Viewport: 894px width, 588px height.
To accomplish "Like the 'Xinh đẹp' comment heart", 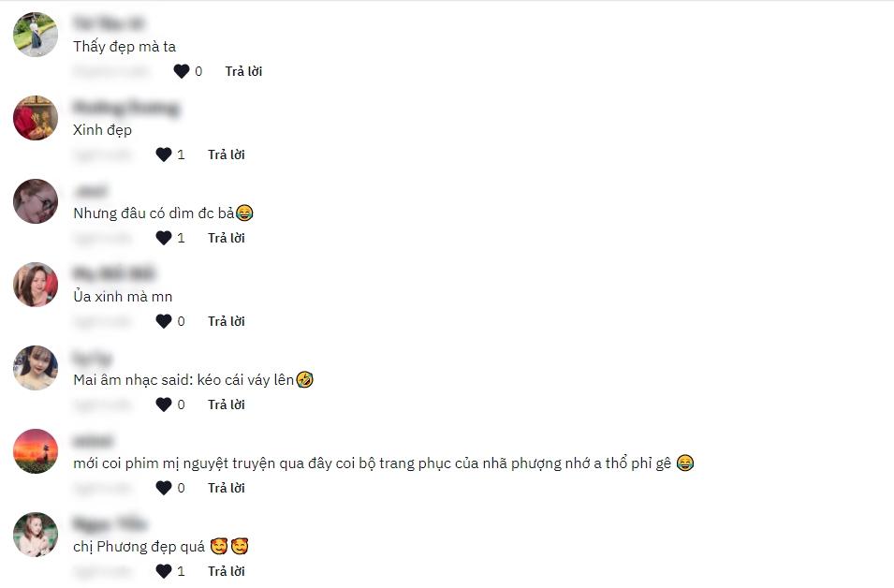I will pos(164,154).
